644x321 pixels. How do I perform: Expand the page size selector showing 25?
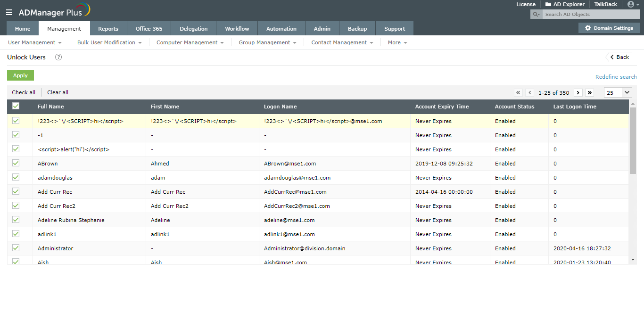(x=617, y=92)
